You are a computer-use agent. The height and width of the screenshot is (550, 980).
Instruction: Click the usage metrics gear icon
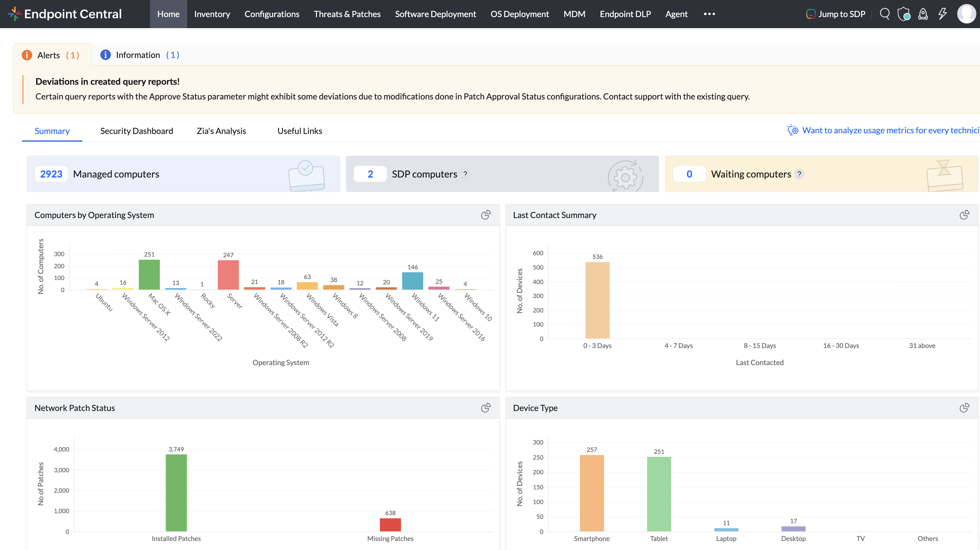(x=793, y=130)
